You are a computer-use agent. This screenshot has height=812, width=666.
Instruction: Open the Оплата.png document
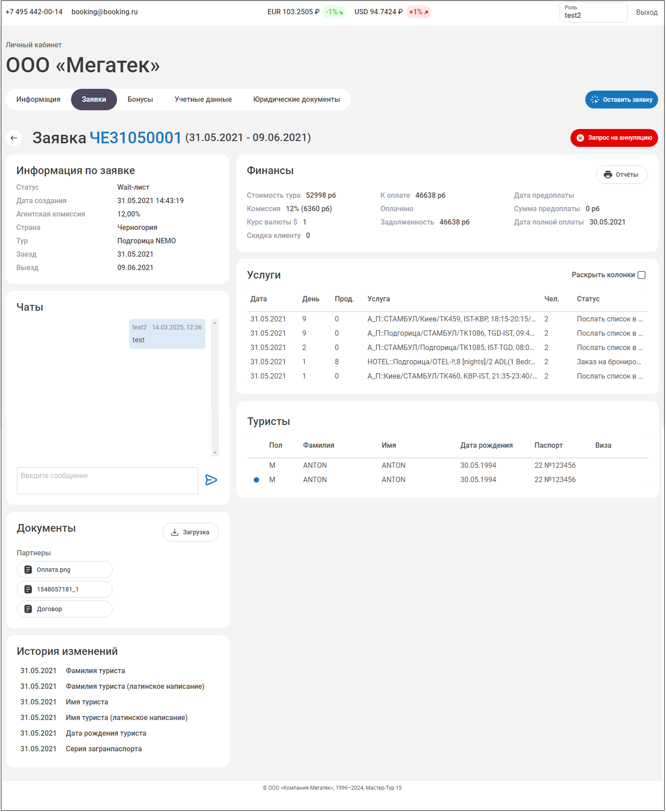tap(64, 570)
